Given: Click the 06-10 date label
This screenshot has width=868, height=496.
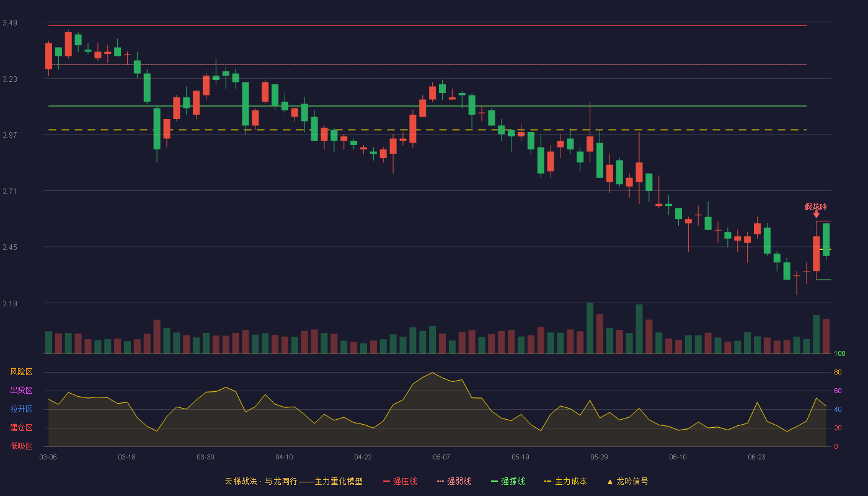Looking at the screenshot, I should [x=678, y=457].
